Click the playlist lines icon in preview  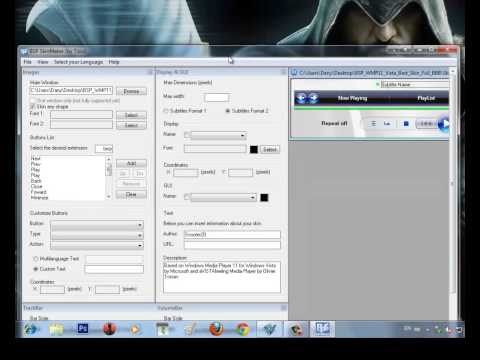point(374,124)
